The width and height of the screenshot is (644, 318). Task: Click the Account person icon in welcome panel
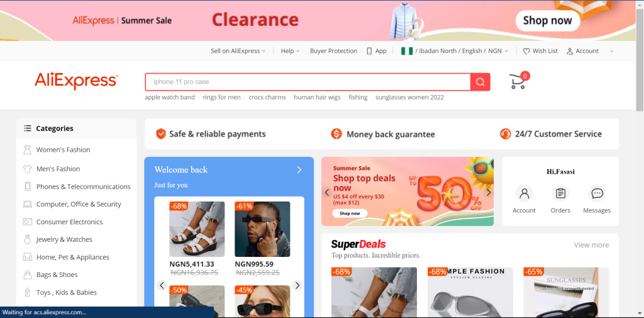click(524, 193)
